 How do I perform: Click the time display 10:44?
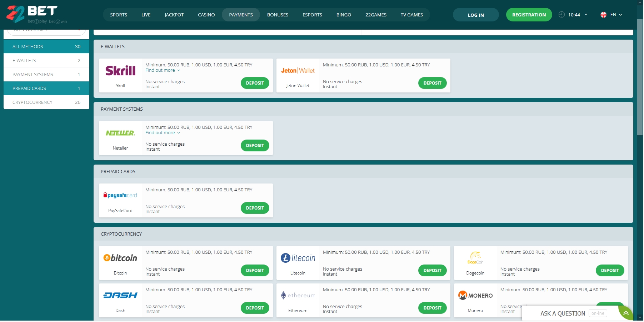(x=574, y=15)
